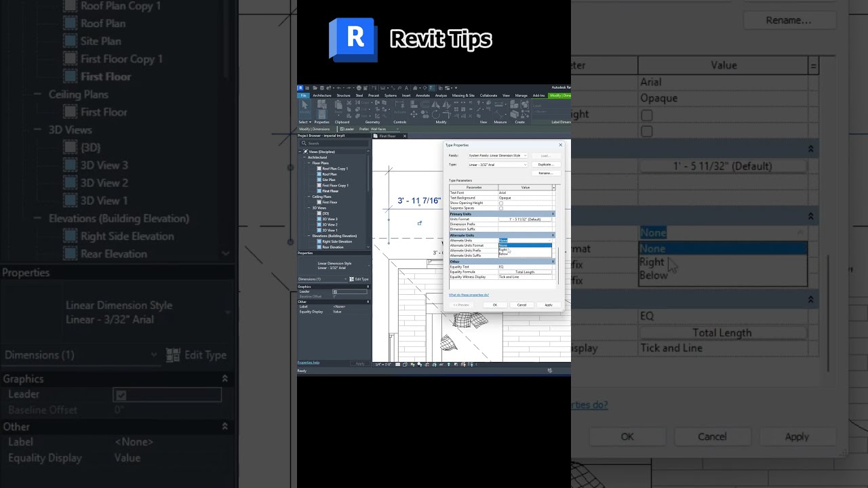Click the Save icon in quick access toolbar
The image size is (868, 488).
(x=322, y=87)
